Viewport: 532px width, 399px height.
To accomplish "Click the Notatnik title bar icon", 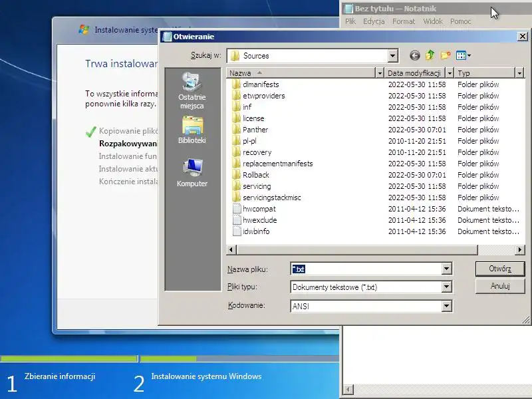I will tap(348, 9).
